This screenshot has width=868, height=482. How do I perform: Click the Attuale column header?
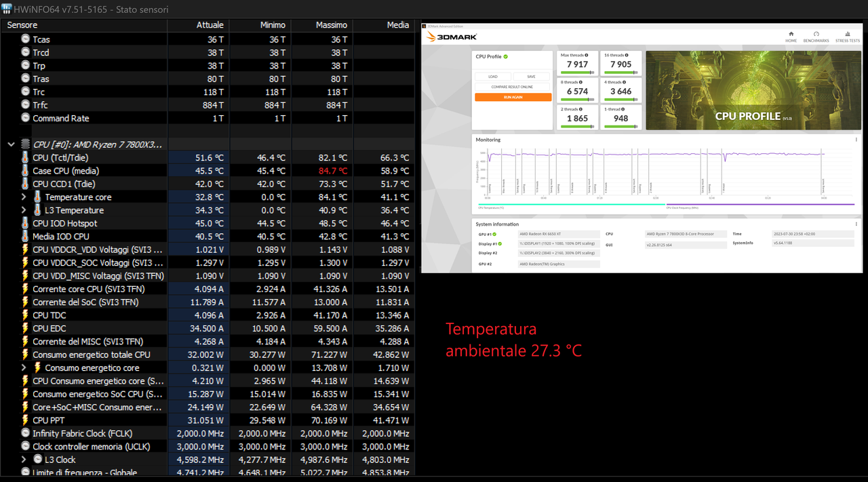(199, 25)
